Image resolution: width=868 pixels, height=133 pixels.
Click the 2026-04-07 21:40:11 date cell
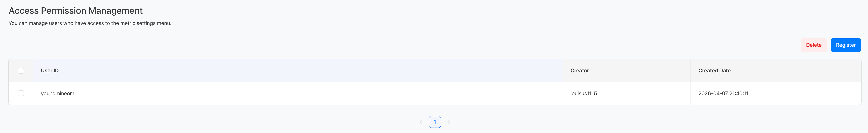(723, 93)
